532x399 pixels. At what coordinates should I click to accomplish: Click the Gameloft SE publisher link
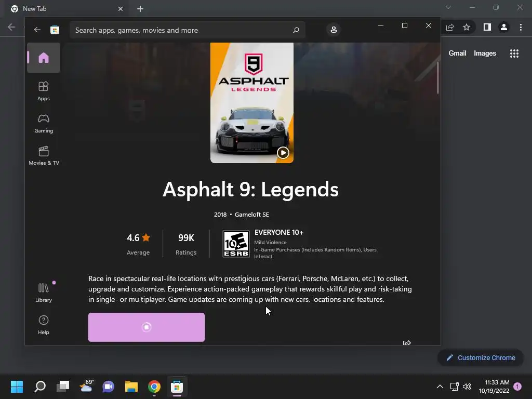[x=252, y=215]
